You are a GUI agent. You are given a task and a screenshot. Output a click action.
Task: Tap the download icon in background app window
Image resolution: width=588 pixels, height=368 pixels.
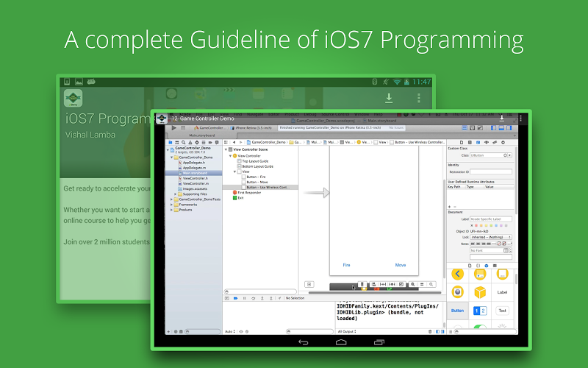click(389, 98)
